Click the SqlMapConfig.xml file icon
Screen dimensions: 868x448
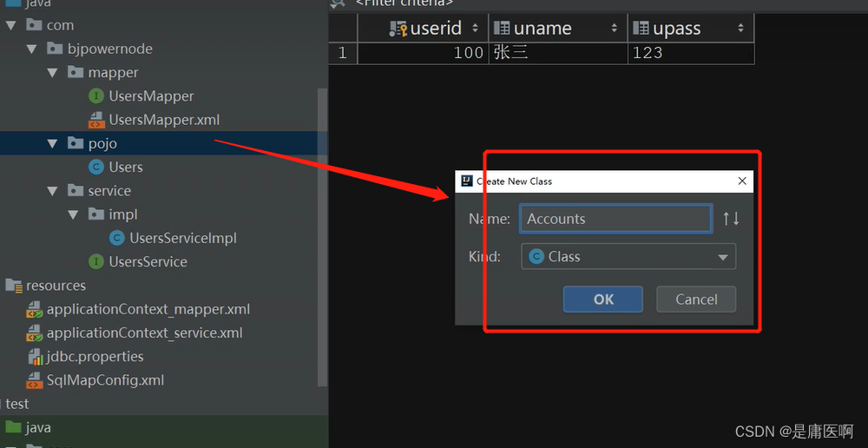pos(35,380)
